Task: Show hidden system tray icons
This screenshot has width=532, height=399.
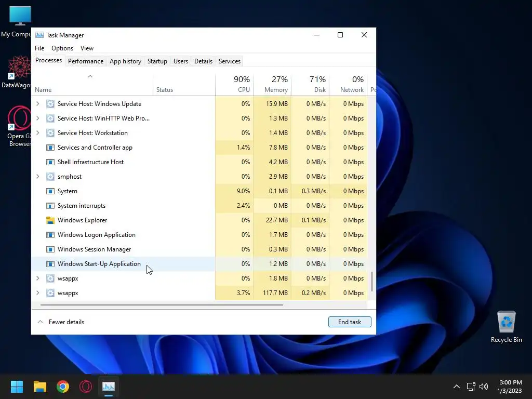Action: [457, 387]
